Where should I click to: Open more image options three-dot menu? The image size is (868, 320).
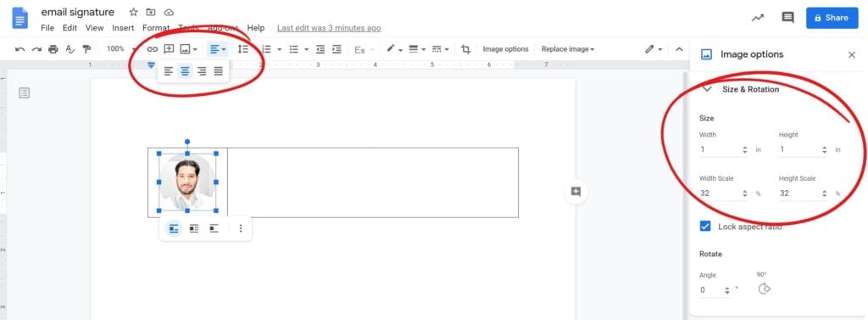click(240, 228)
